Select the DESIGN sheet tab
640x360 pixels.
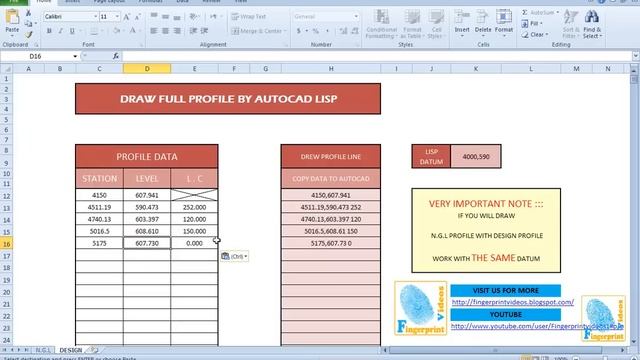(x=71, y=350)
